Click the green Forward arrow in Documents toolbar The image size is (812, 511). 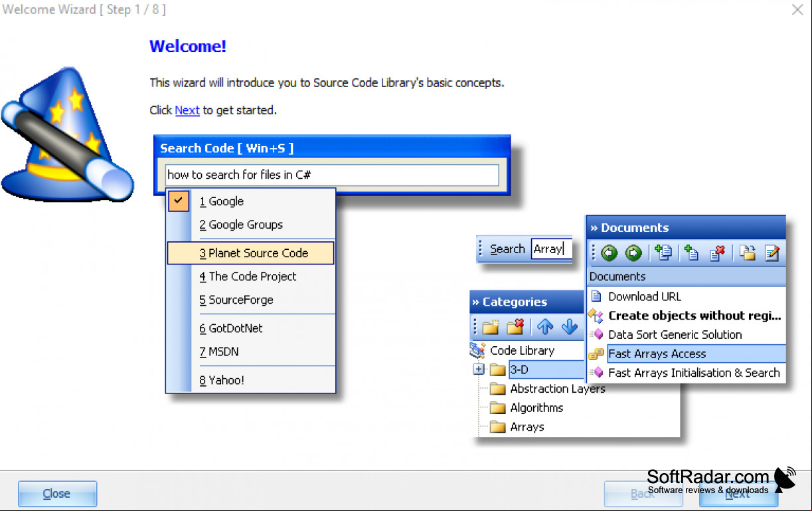[633, 253]
